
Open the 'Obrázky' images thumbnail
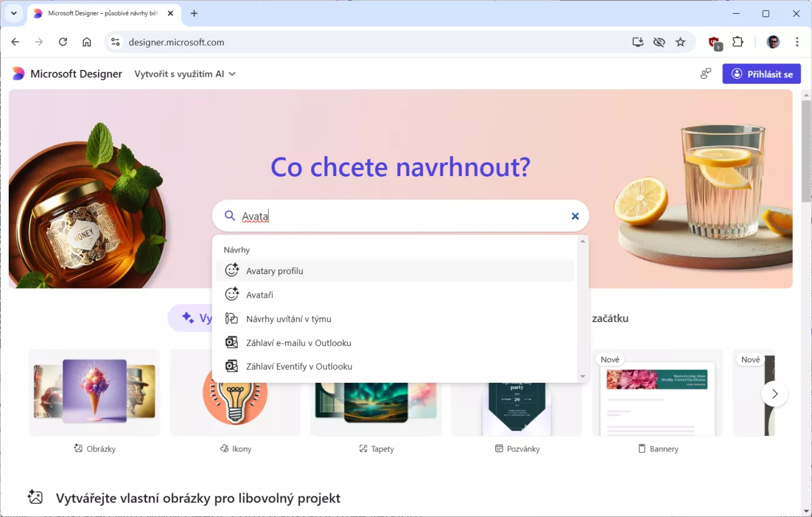(x=94, y=392)
